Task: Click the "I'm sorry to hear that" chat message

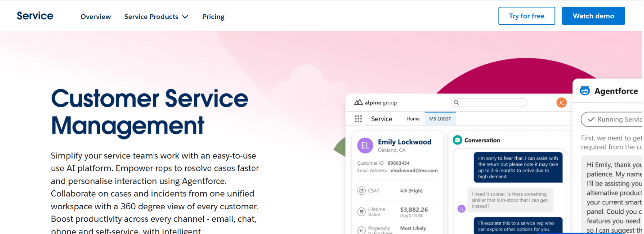Action: point(518,167)
